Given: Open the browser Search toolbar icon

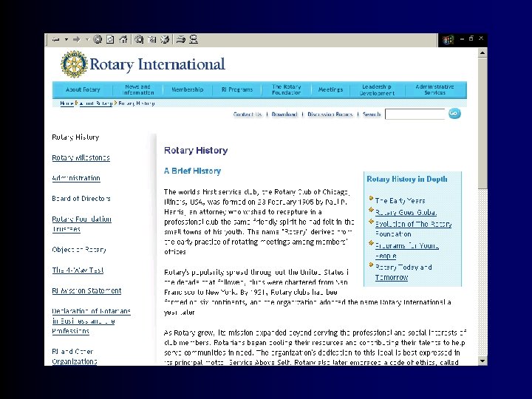Looking at the screenshot, I should 139,40.
